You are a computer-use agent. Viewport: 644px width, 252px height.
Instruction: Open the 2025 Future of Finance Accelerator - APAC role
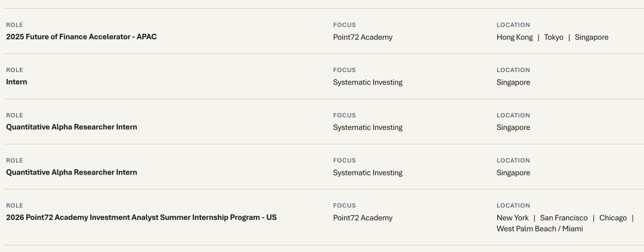point(81,36)
